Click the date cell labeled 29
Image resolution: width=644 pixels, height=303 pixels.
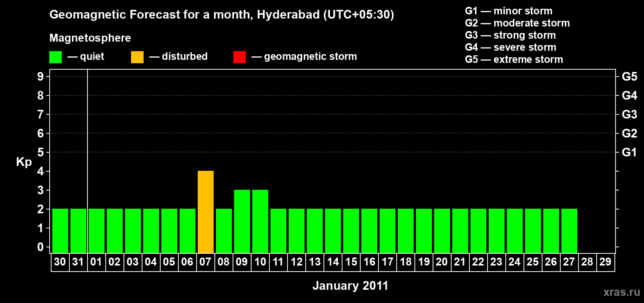(x=605, y=262)
